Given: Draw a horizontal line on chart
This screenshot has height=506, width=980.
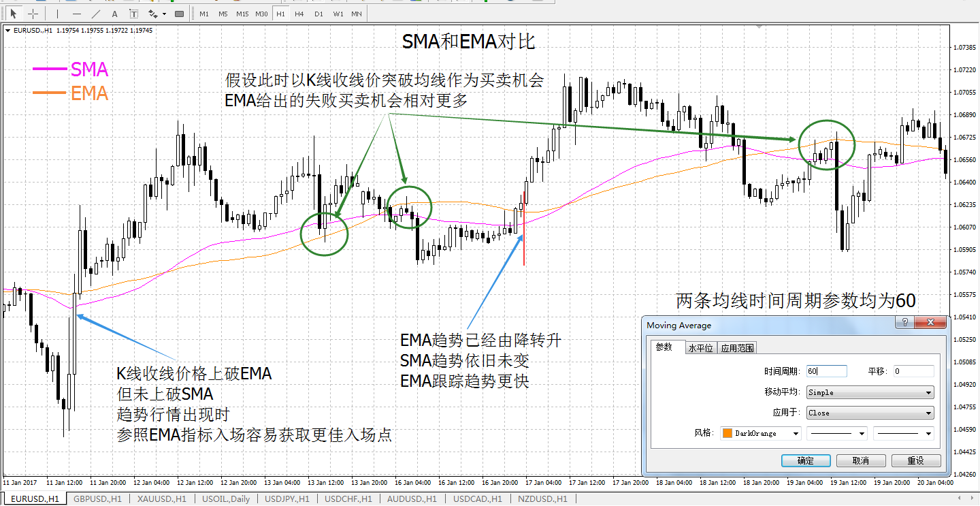Looking at the screenshot, I should [x=77, y=14].
